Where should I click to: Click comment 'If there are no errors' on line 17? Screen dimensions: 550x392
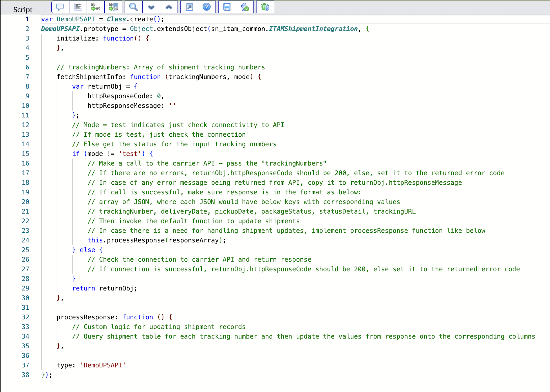click(x=296, y=173)
